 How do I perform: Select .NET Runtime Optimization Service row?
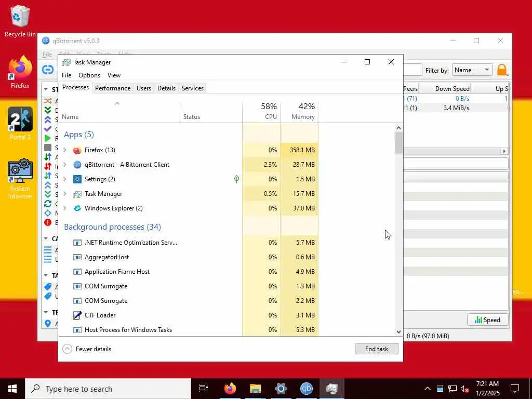pyautogui.click(x=188, y=243)
